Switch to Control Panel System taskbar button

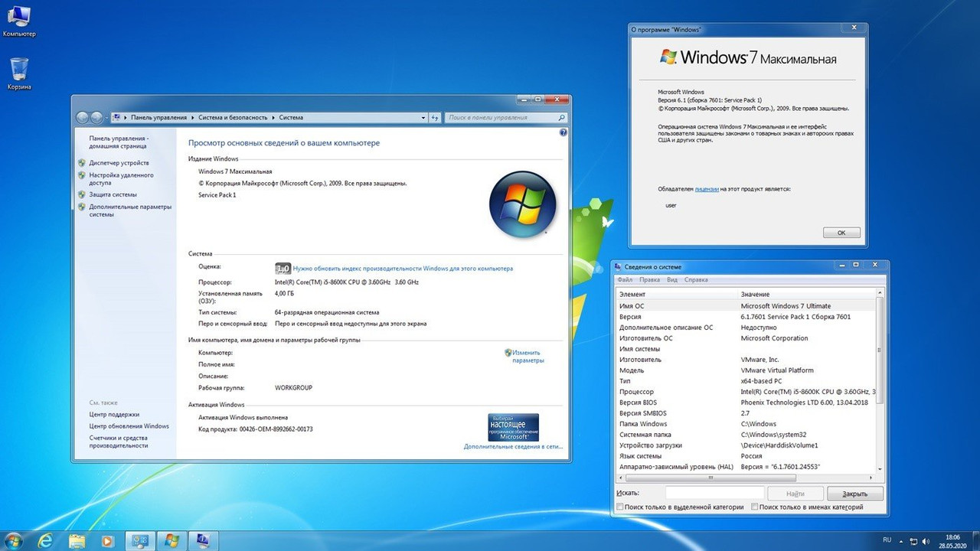(140, 541)
